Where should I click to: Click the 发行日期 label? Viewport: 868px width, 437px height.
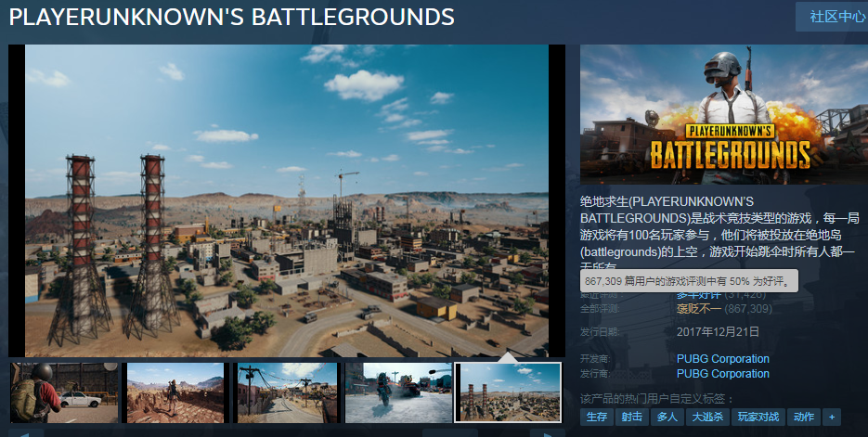click(x=600, y=332)
